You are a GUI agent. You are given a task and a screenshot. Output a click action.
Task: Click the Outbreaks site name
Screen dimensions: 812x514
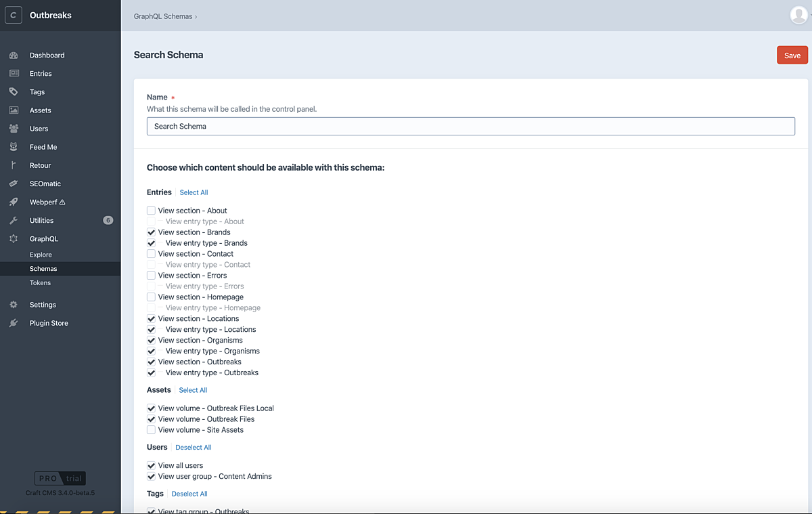tap(51, 15)
